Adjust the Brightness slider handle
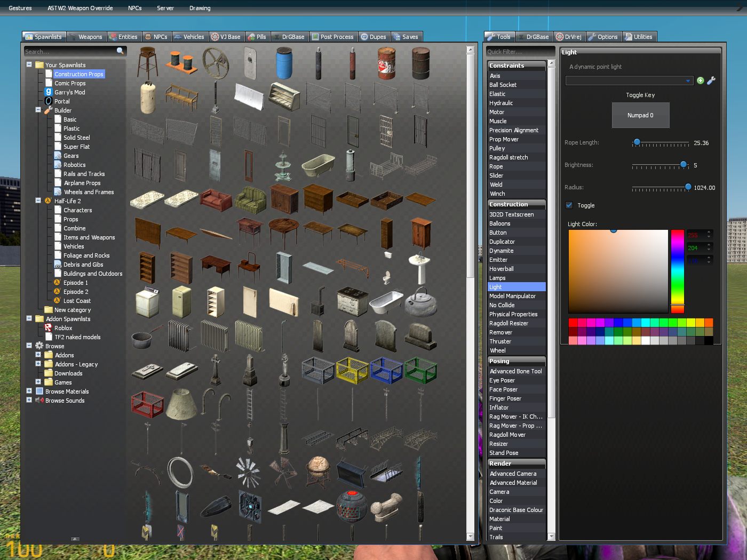The image size is (747, 560). (684, 164)
